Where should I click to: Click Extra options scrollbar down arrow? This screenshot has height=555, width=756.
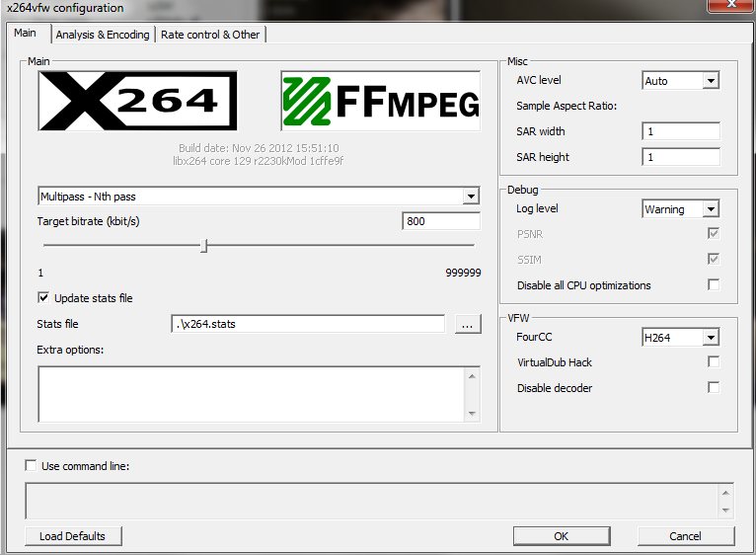click(x=472, y=413)
